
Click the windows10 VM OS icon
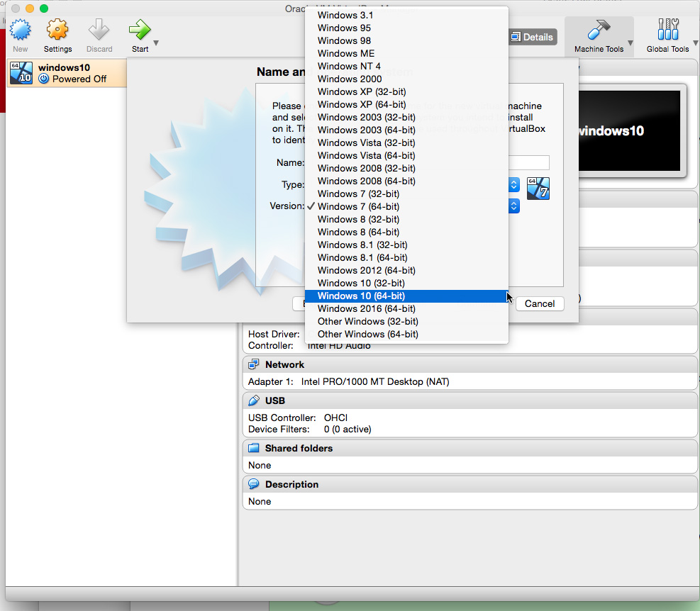tap(21, 73)
